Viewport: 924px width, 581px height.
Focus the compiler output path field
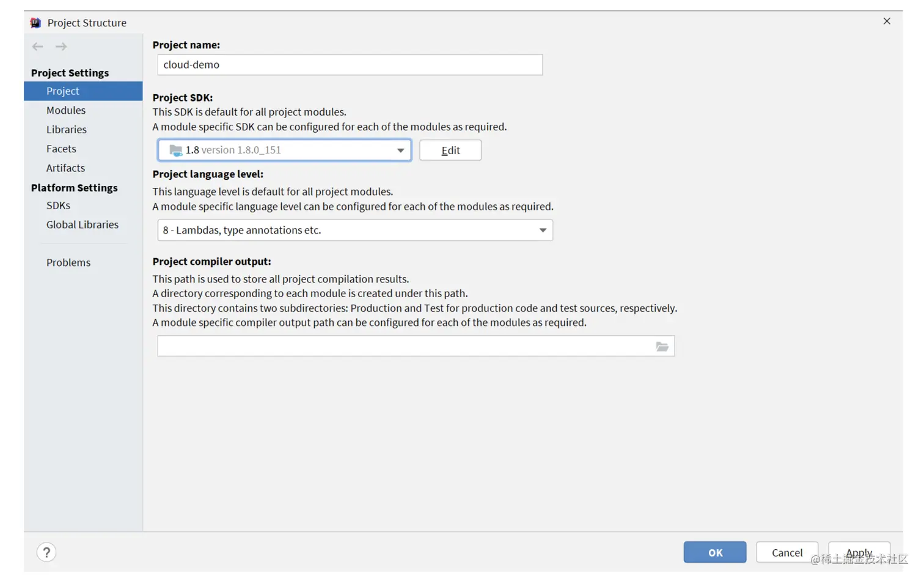click(x=403, y=347)
